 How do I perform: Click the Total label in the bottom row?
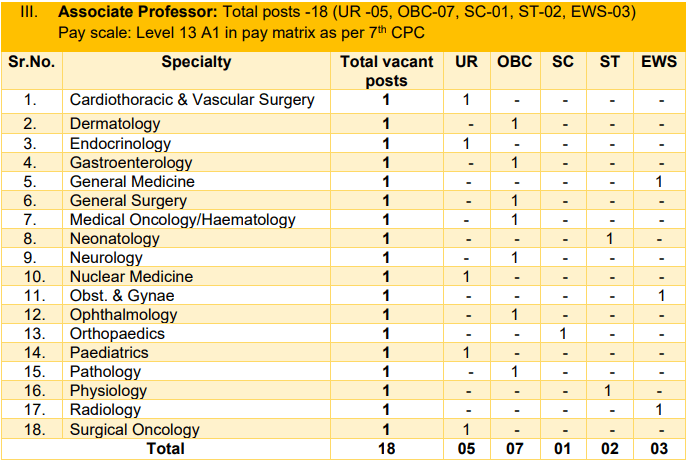pos(165,449)
